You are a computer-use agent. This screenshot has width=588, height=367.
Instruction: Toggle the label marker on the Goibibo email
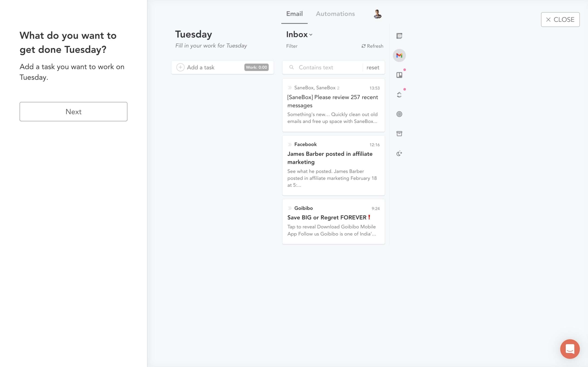pos(290,208)
